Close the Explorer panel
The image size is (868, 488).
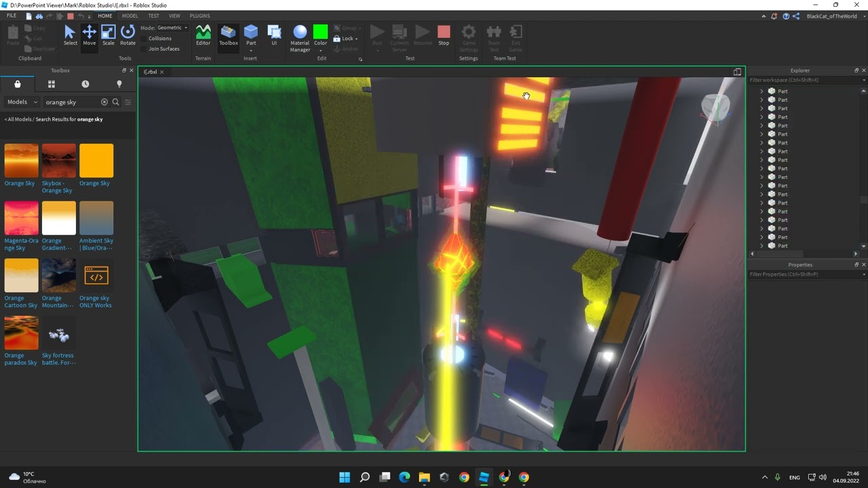(x=864, y=70)
